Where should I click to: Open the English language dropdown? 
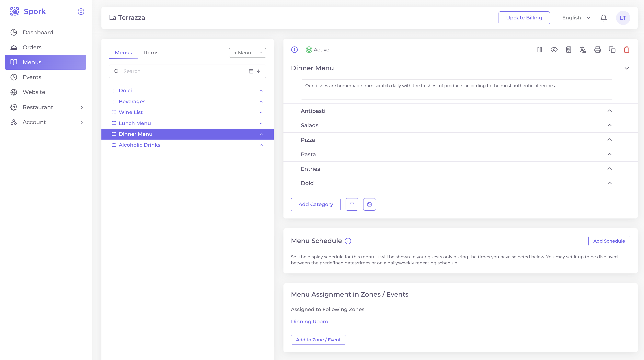coord(576,18)
